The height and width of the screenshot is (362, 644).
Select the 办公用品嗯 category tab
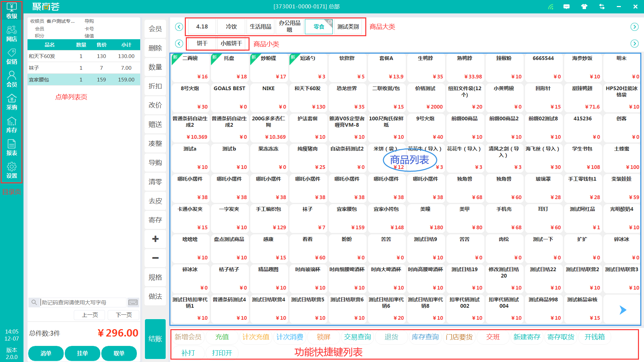point(289,26)
